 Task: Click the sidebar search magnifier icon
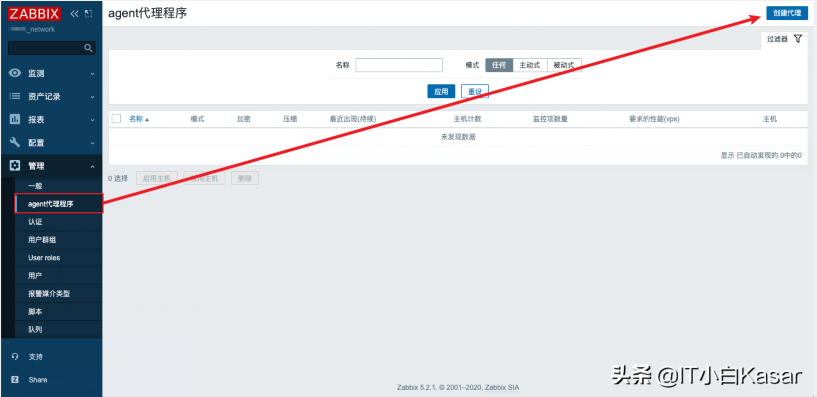pos(88,48)
